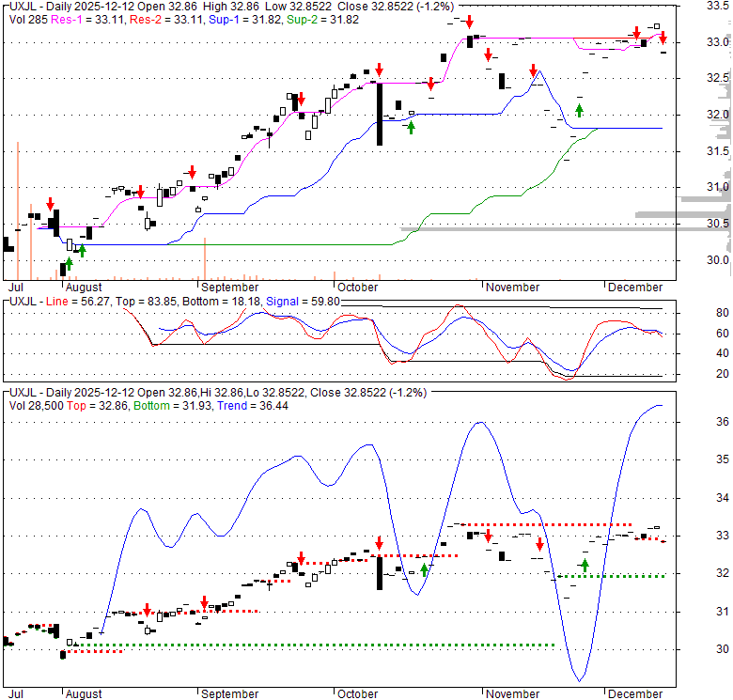Screen dimensions: 733x700
Task: Click the tall orange volume spike in July
Action: [x=18, y=210]
